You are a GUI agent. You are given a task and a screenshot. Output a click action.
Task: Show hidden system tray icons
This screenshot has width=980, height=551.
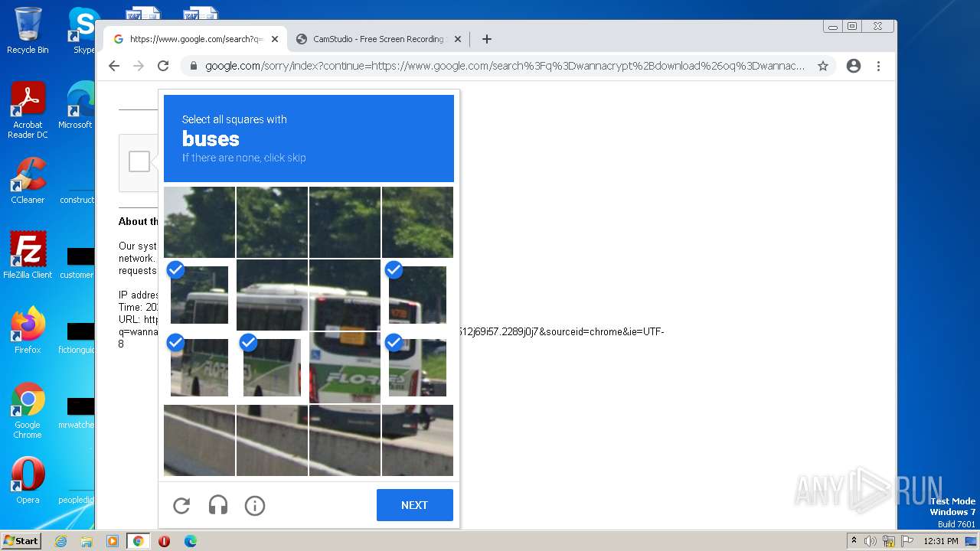(x=854, y=541)
